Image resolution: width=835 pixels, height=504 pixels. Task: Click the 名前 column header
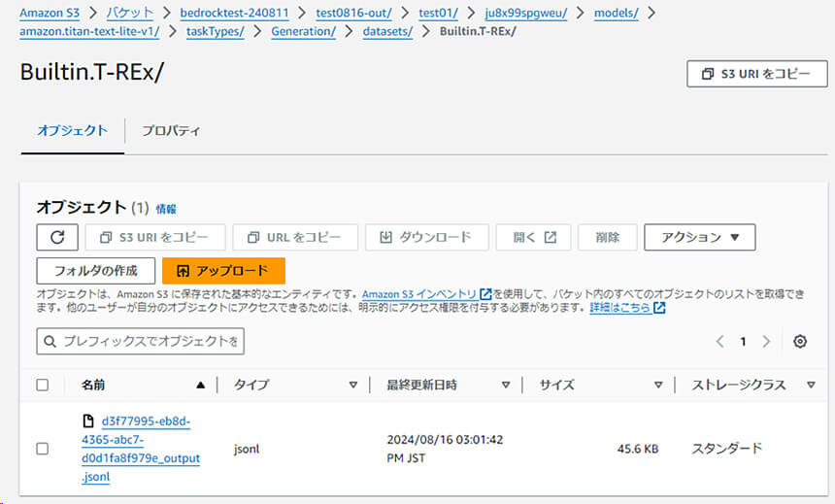[93, 386]
